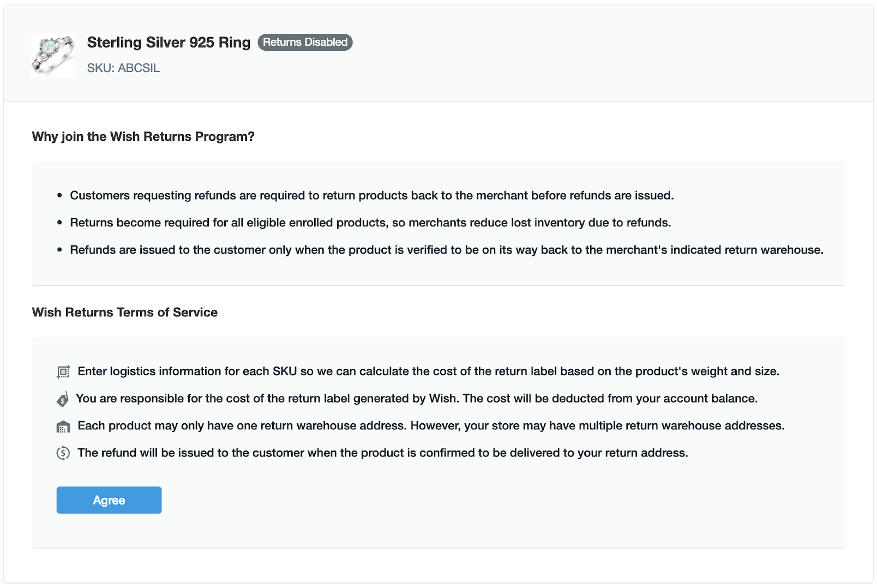Click the Returns Disabled status badge
Screen dimensions: 877x588
(305, 43)
